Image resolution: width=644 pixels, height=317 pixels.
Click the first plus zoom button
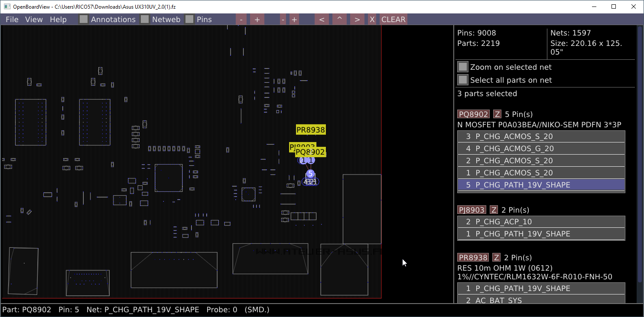point(257,19)
